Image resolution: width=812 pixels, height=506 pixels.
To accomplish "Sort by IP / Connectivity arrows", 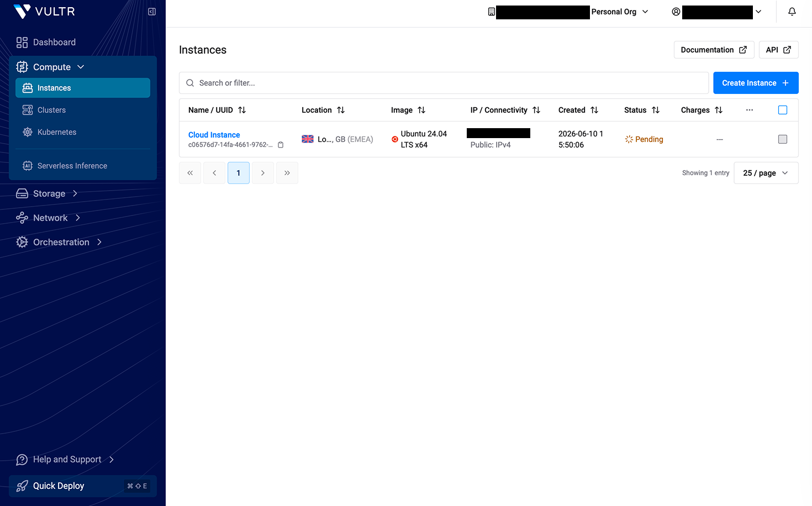I will pyautogui.click(x=536, y=110).
